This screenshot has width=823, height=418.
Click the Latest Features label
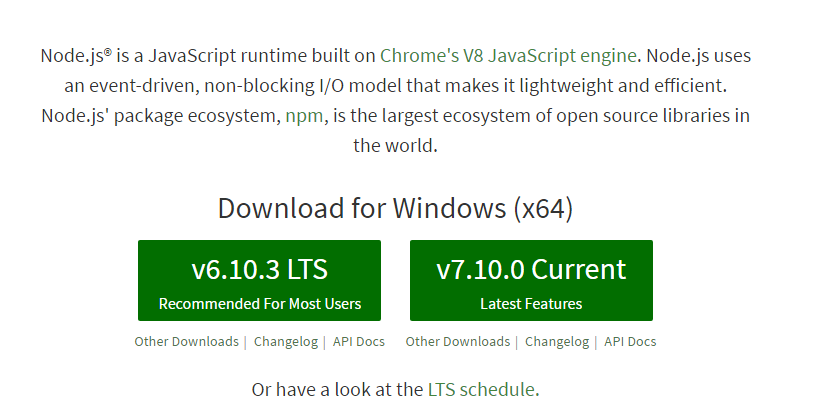coord(531,304)
